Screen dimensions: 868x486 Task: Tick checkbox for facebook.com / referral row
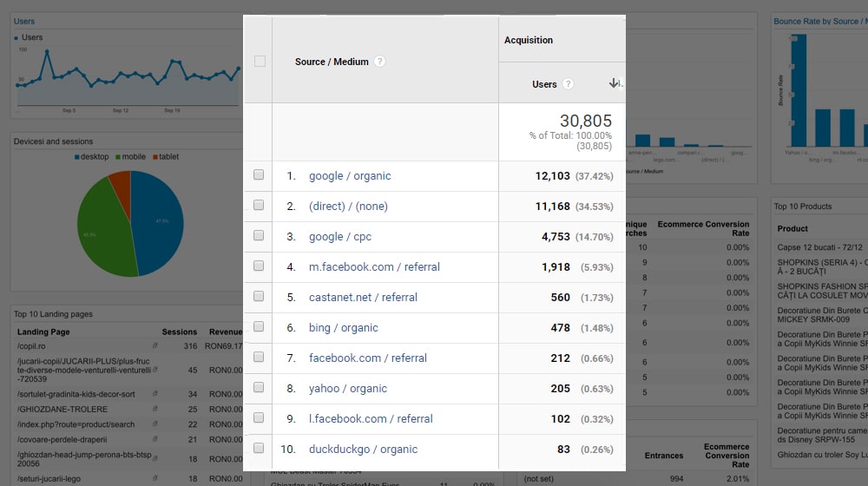259,357
